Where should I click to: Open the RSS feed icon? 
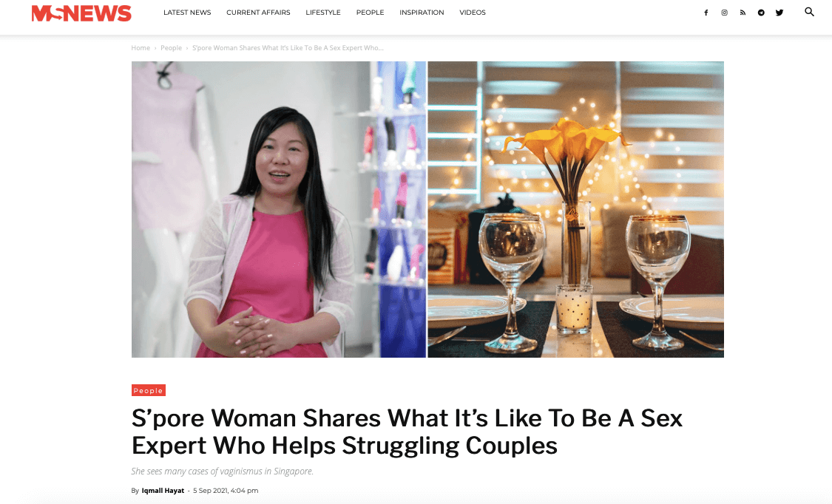(x=743, y=13)
